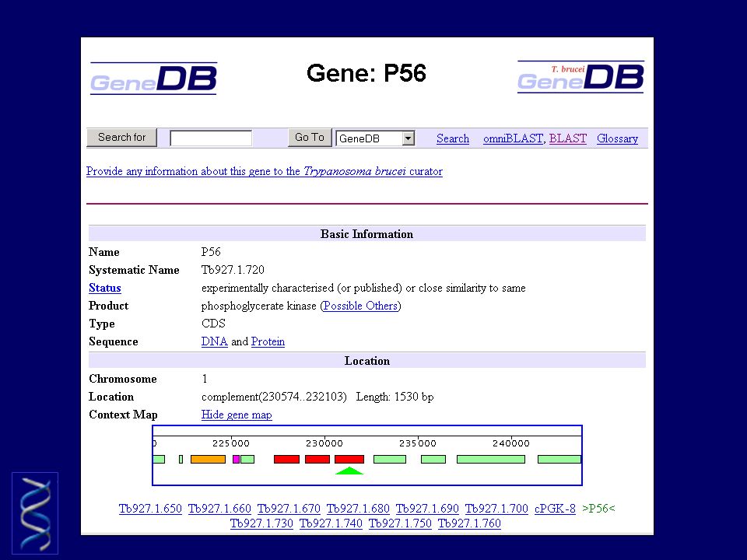Click the magenta gene block in map
747x560 pixels.
tap(236, 459)
